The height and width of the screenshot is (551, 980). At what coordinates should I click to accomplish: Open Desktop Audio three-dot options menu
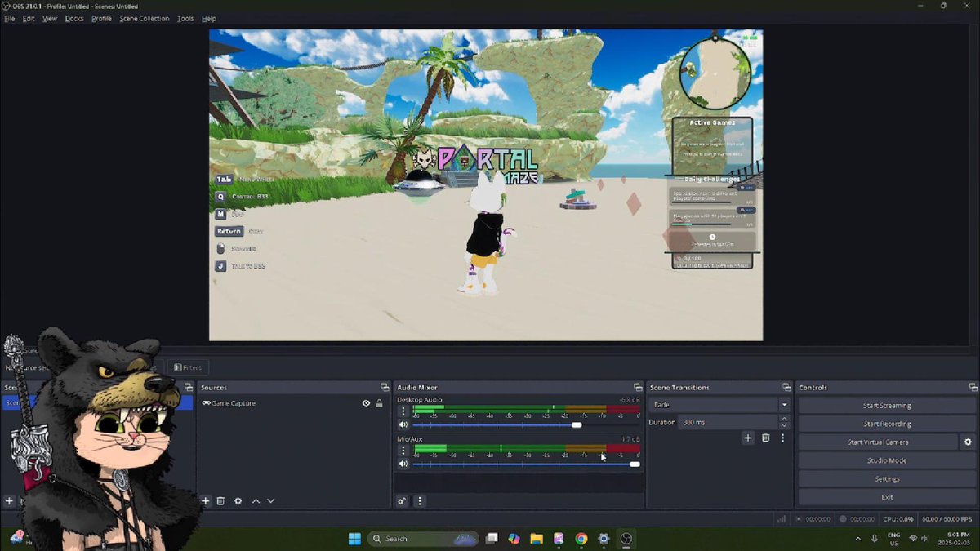(x=403, y=411)
